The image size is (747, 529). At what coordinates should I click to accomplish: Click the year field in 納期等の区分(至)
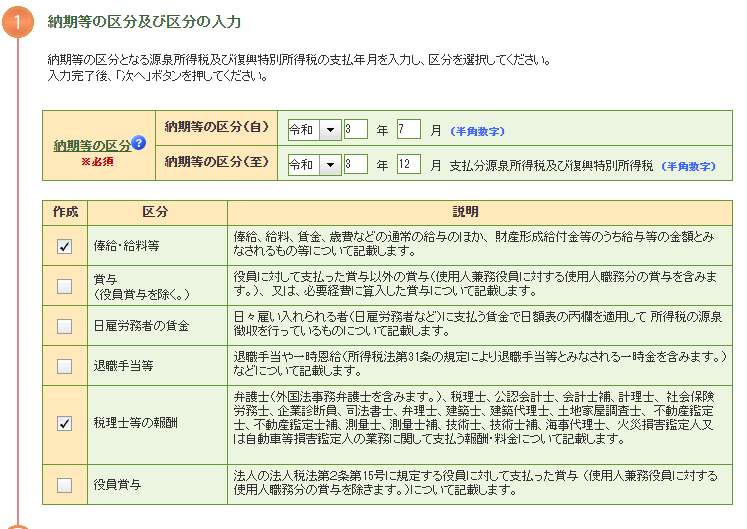355,164
